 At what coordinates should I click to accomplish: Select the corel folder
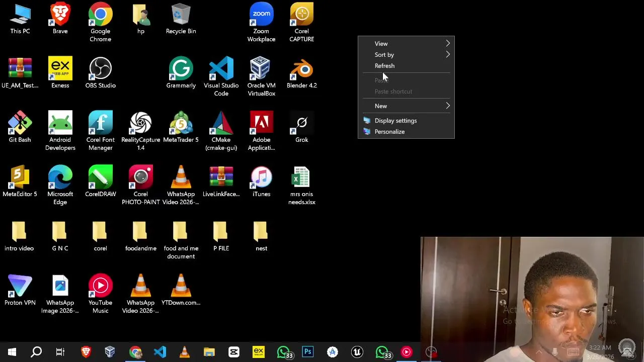click(101, 236)
